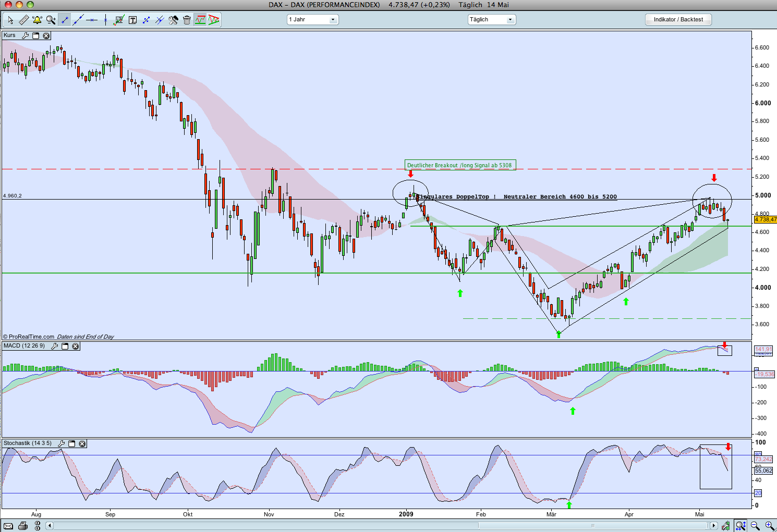The width and height of the screenshot is (777, 532).
Task: Maximize the Stochastik panel
Action: click(72, 443)
